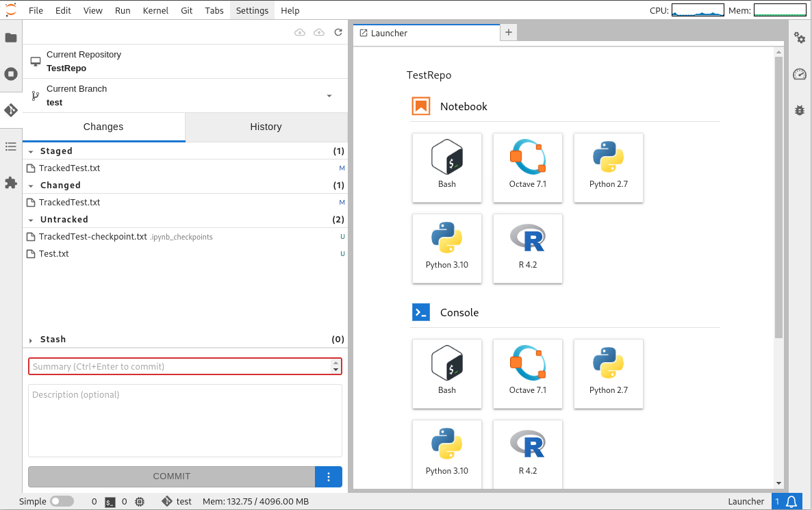Click the COMMIT button

click(171, 477)
